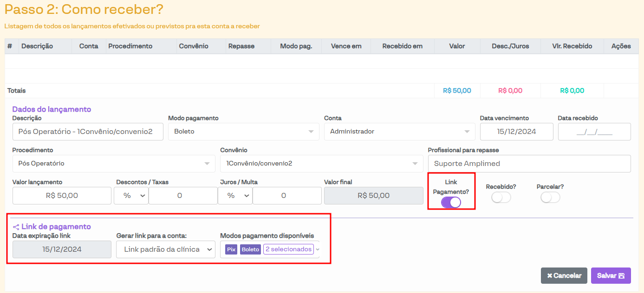Focus the empty Data recebido field
The width and height of the screenshot is (644, 293).
[594, 132]
